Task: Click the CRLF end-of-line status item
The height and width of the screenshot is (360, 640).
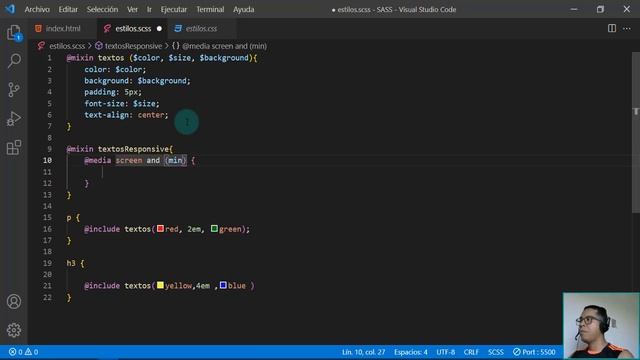Action: [471, 352]
